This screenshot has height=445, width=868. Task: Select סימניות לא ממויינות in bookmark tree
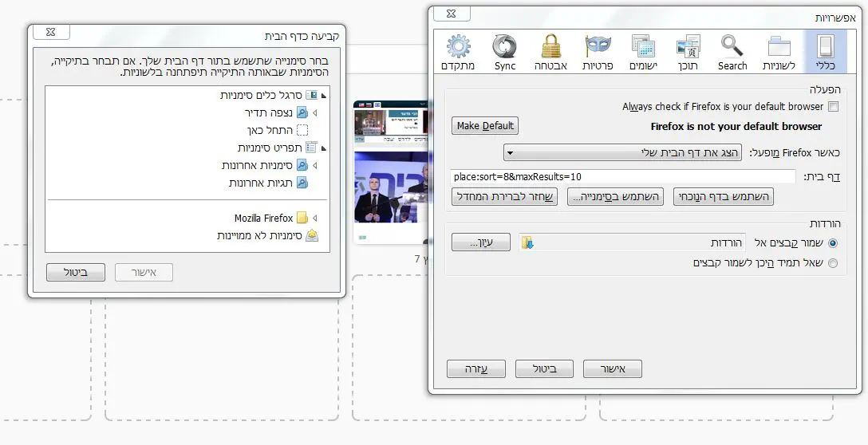point(260,236)
